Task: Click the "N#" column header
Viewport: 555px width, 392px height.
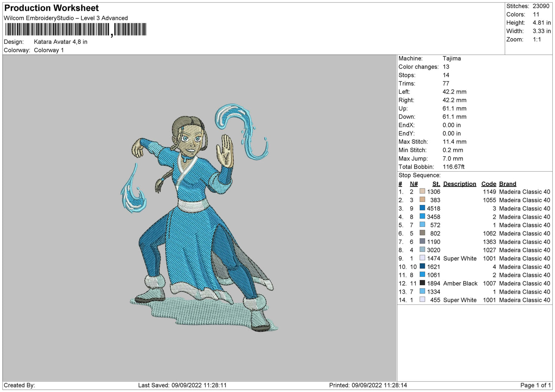Action: (x=414, y=184)
